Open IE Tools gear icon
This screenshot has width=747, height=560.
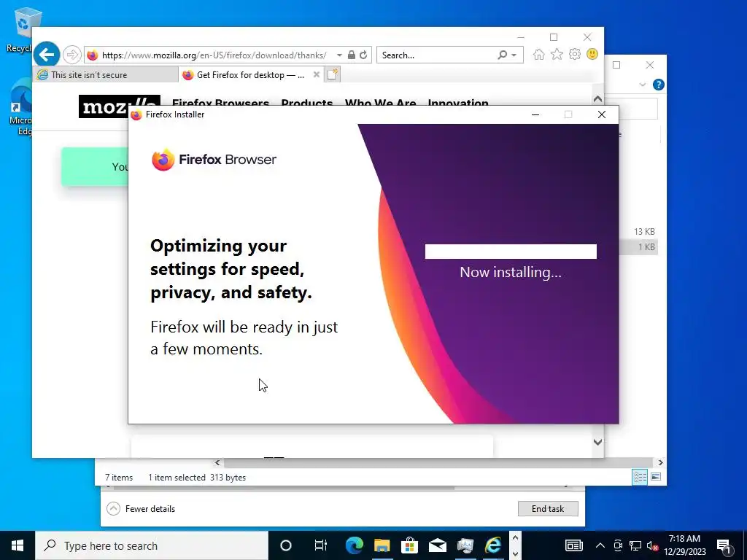click(x=575, y=54)
